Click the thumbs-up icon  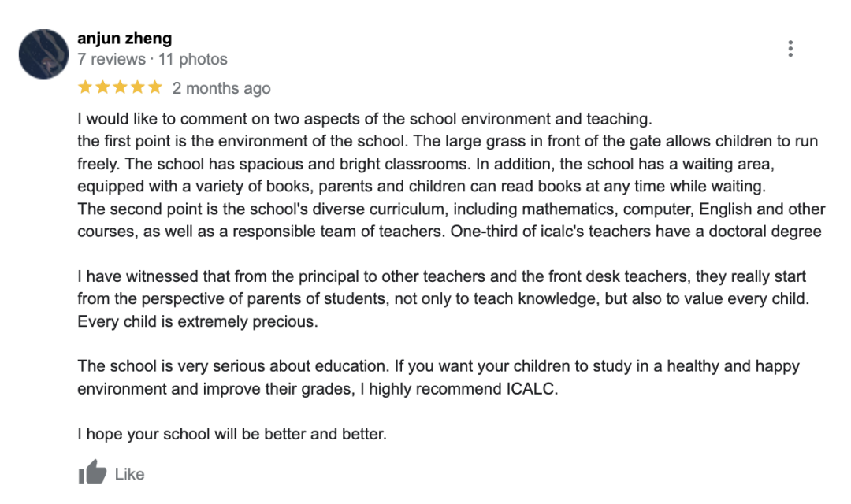pos(92,472)
